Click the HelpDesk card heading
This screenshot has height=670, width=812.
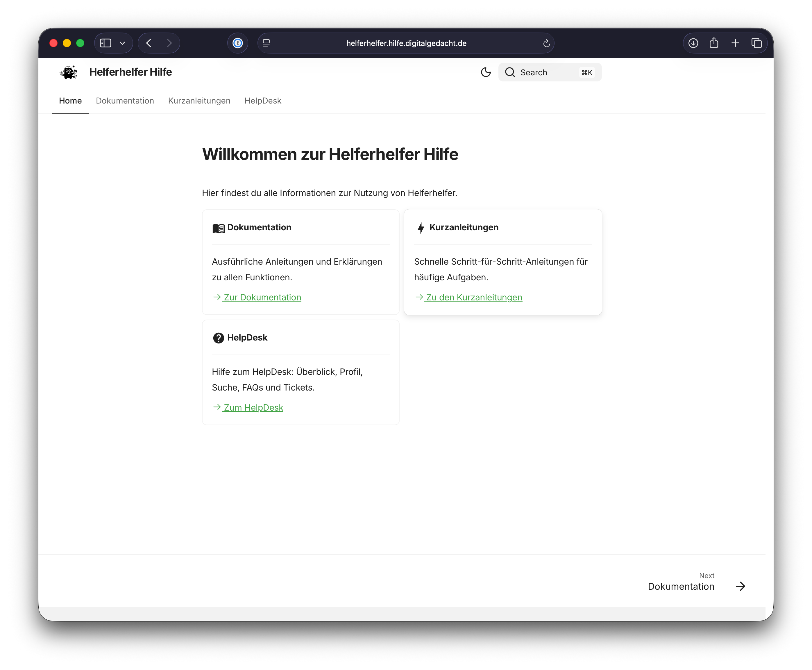coord(247,338)
